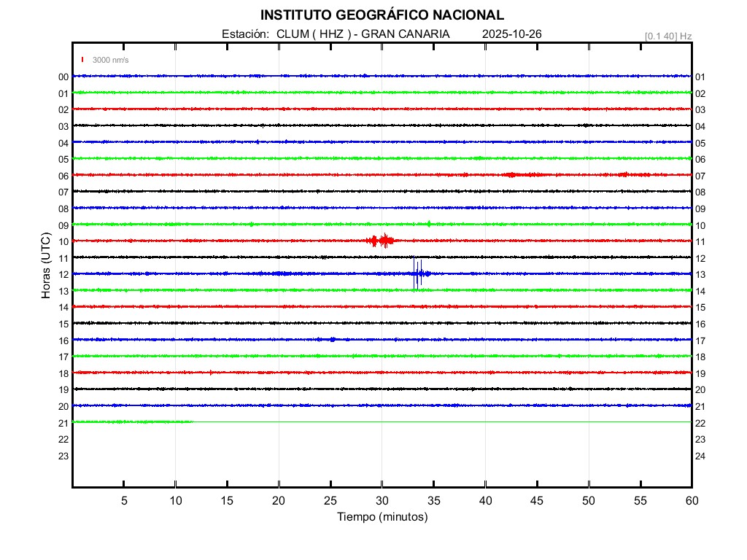The height and width of the screenshot is (560, 747).
Task: Click the Tiempo (minutos) axis label
Action: pos(382,517)
